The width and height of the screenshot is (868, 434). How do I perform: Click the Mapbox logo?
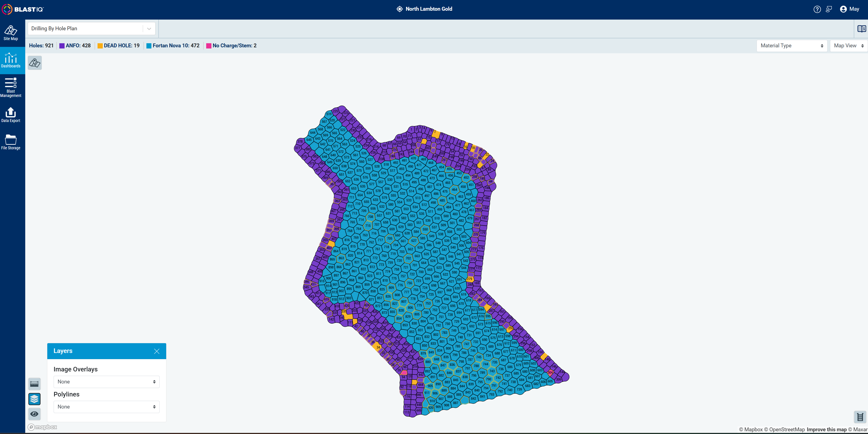pos(43,427)
